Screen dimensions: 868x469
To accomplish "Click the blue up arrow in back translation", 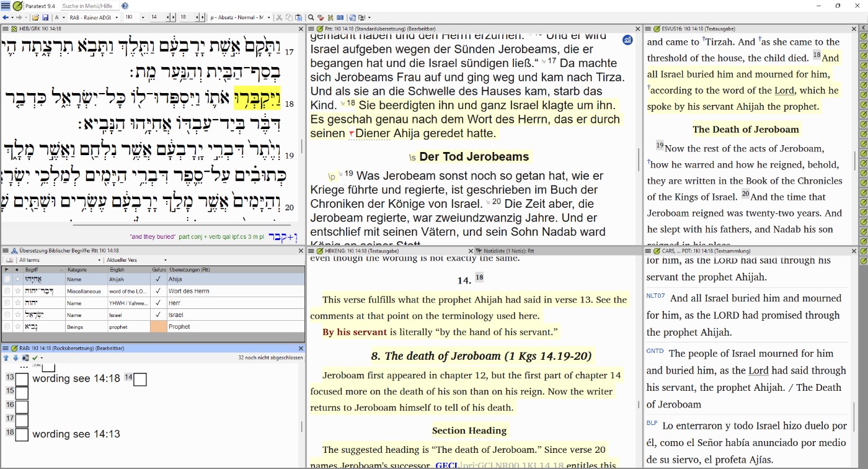I will [6, 357].
